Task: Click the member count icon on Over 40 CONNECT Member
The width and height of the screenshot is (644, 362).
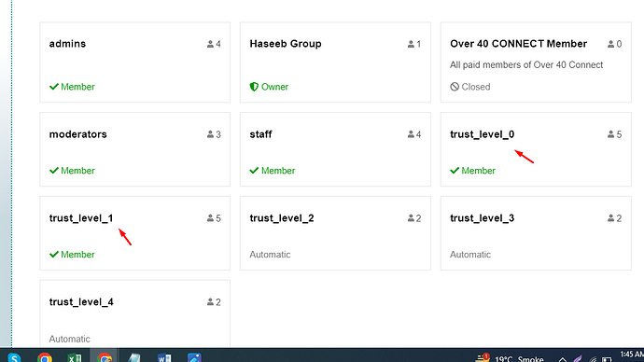Action: coord(610,44)
